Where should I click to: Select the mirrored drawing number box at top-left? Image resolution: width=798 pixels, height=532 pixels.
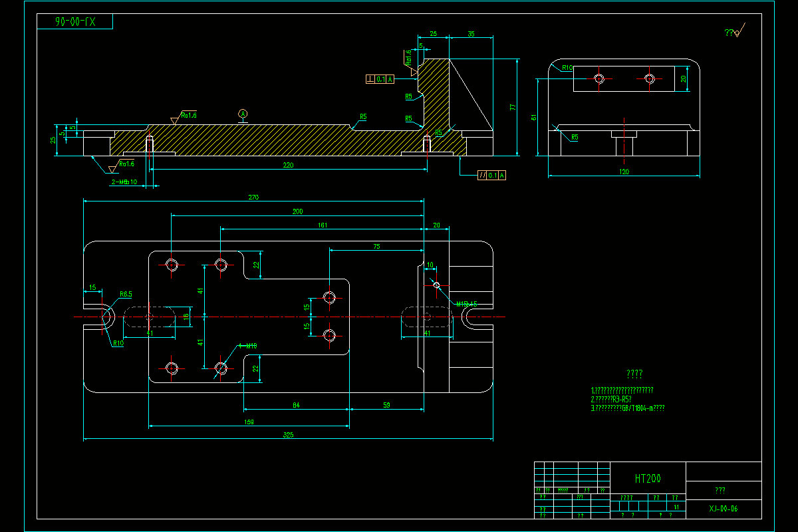(x=75, y=22)
